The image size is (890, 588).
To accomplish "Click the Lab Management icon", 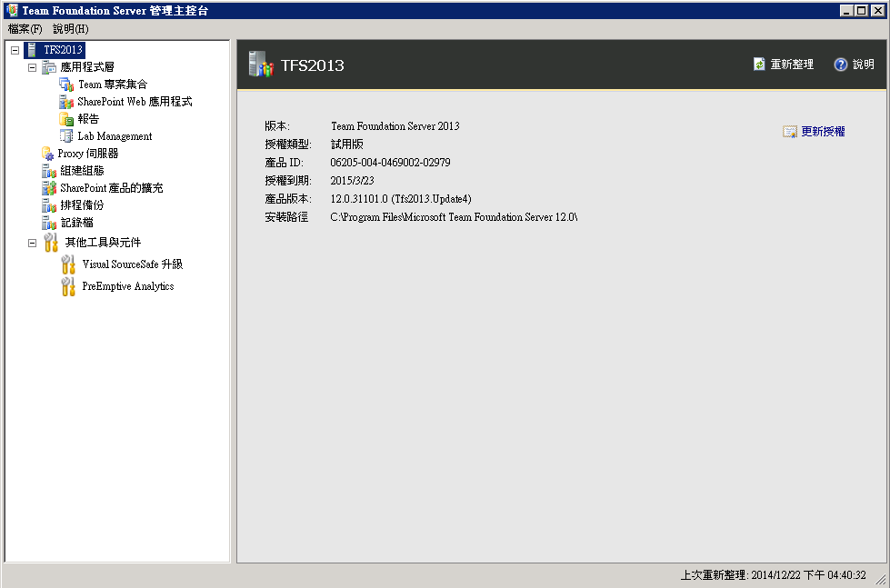I will coord(66,136).
